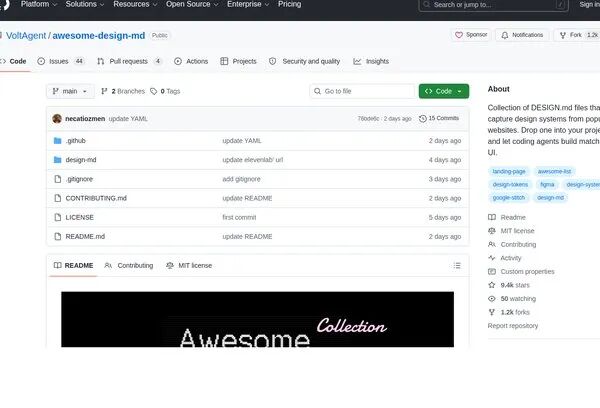Image resolution: width=600 pixels, height=408 pixels.
Task: Expand the green Code dropdown button
Action: 443,91
